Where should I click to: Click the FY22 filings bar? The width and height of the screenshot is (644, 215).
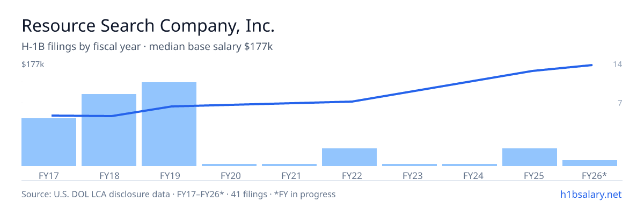[349, 157]
